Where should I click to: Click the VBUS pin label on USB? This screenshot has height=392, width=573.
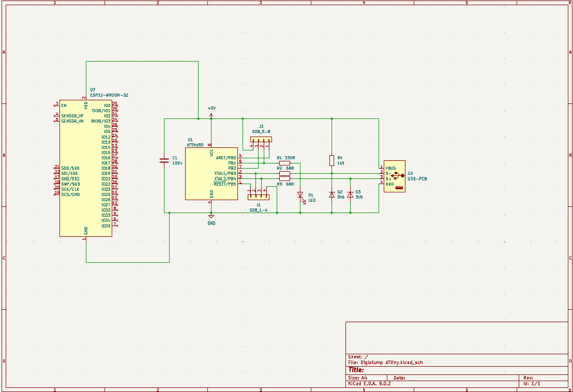click(x=390, y=169)
